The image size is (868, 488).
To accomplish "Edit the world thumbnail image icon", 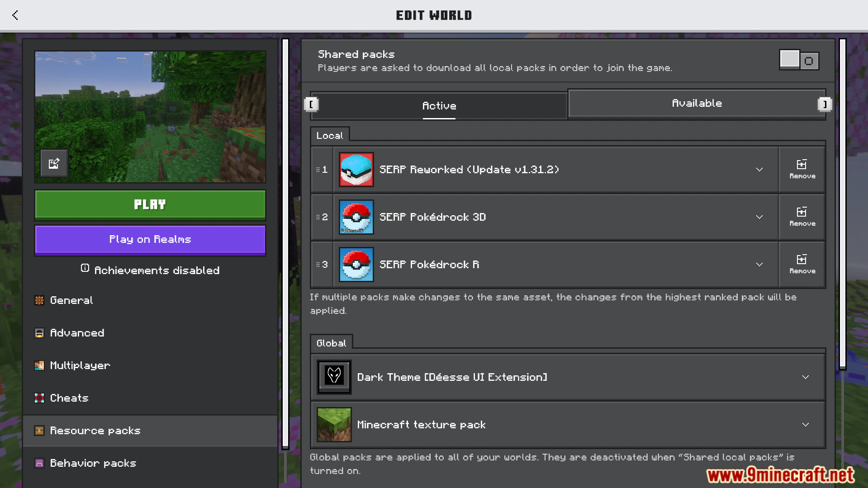I will (54, 163).
